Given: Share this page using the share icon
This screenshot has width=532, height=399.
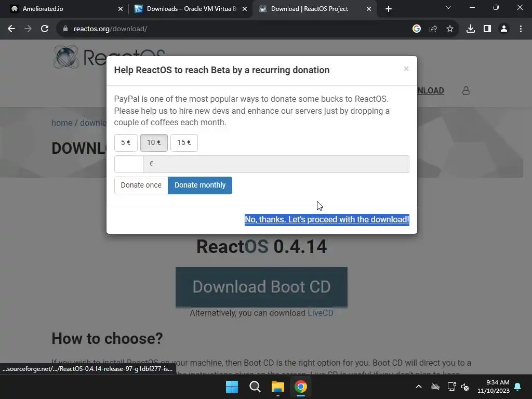Looking at the screenshot, I should click(x=433, y=29).
